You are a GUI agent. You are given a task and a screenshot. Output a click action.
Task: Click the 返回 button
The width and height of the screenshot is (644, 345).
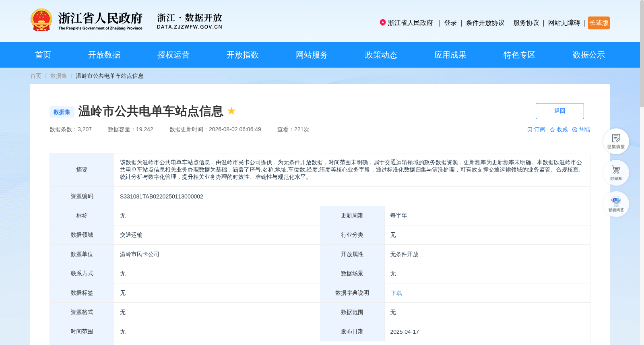click(560, 111)
